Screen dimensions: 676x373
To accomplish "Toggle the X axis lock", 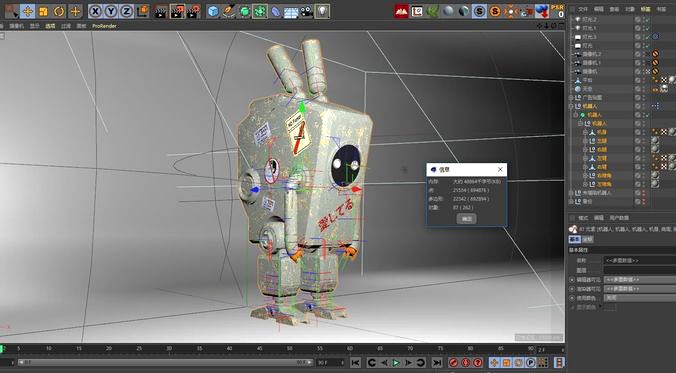I will click(95, 11).
